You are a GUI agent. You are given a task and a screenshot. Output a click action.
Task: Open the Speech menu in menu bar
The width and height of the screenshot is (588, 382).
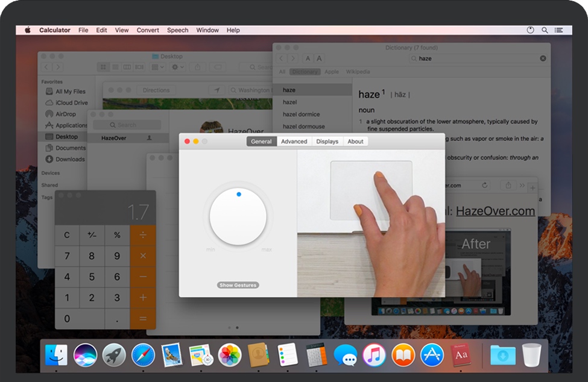[x=177, y=30]
